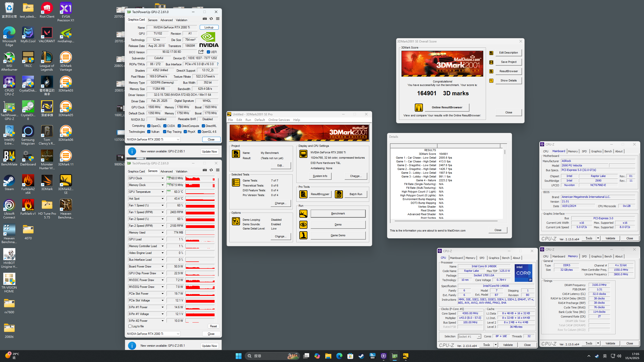The image size is (644, 362).
Task: Click the Benchmark run icon in 3DMark2001
Action: click(303, 214)
